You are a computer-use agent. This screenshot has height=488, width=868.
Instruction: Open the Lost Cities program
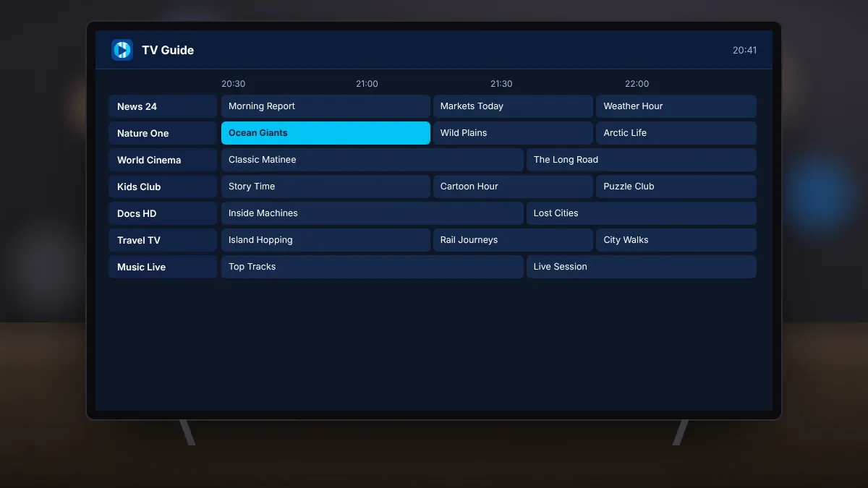pyautogui.click(x=642, y=213)
